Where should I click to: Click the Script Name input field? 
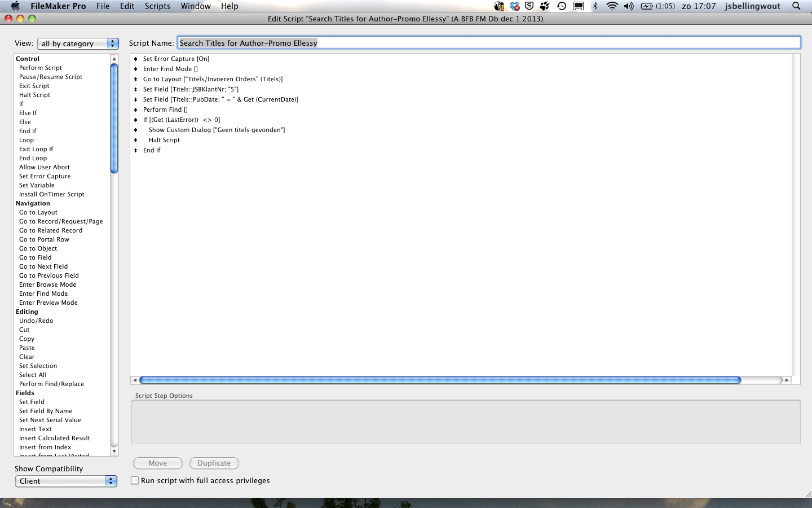489,43
